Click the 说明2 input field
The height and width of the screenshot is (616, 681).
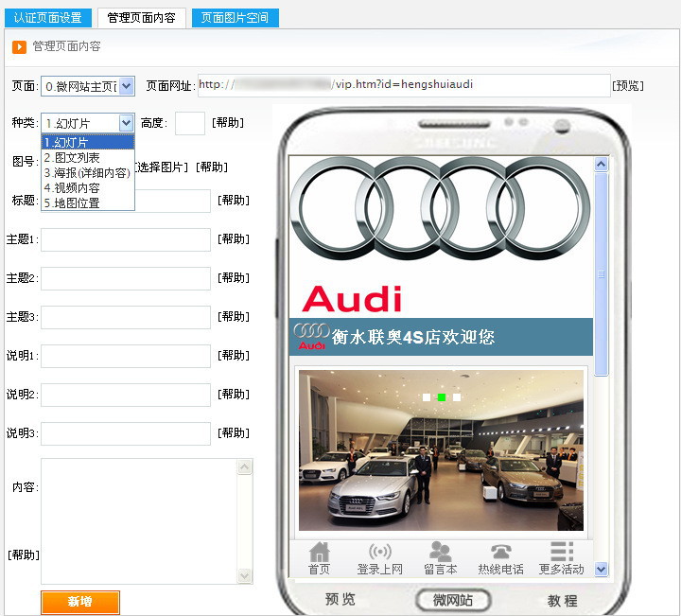[126, 395]
